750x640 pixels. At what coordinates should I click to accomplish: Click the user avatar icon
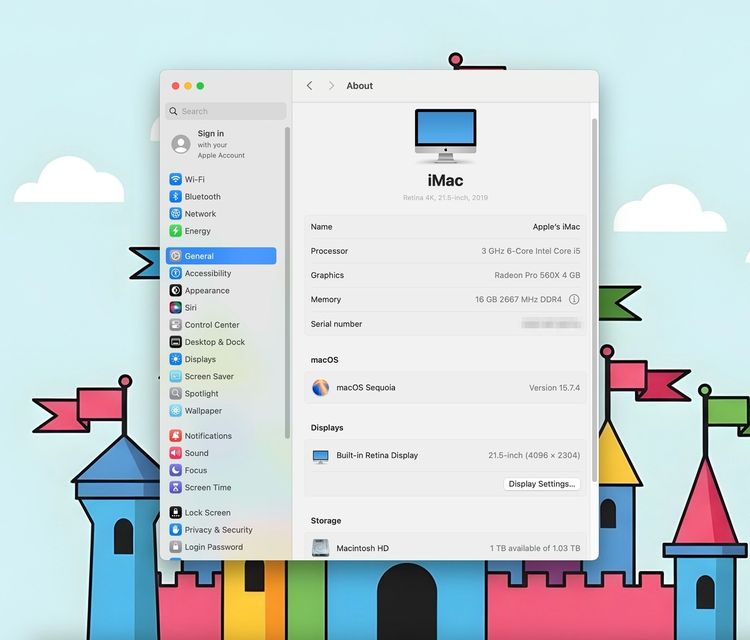(x=181, y=144)
